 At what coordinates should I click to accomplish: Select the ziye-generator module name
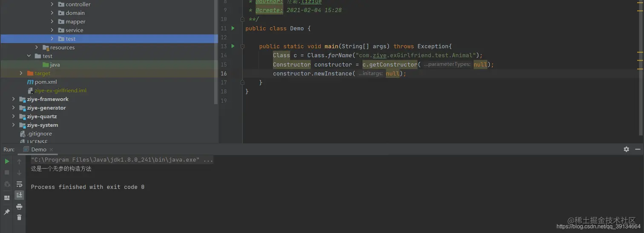click(46, 108)
